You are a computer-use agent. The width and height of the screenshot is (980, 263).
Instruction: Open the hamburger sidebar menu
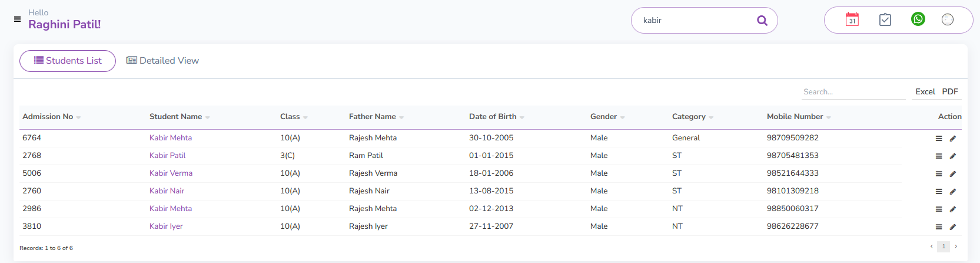click(x=17, y=19)
